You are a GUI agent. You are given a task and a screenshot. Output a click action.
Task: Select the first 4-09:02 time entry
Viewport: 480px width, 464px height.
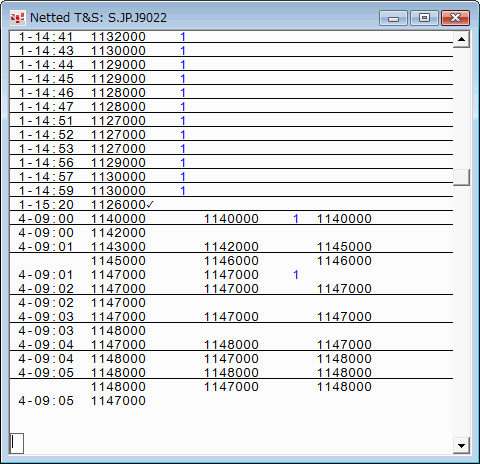click(46, 289)
